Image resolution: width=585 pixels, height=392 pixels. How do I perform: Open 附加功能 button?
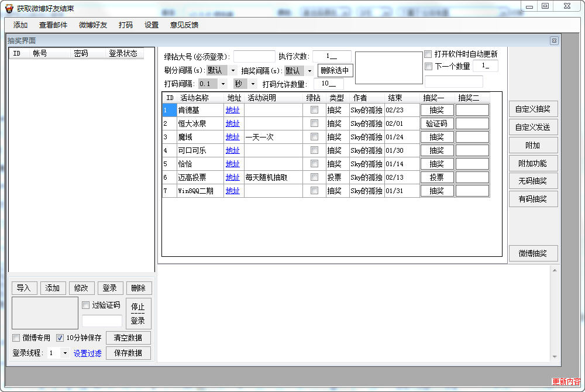533,163
